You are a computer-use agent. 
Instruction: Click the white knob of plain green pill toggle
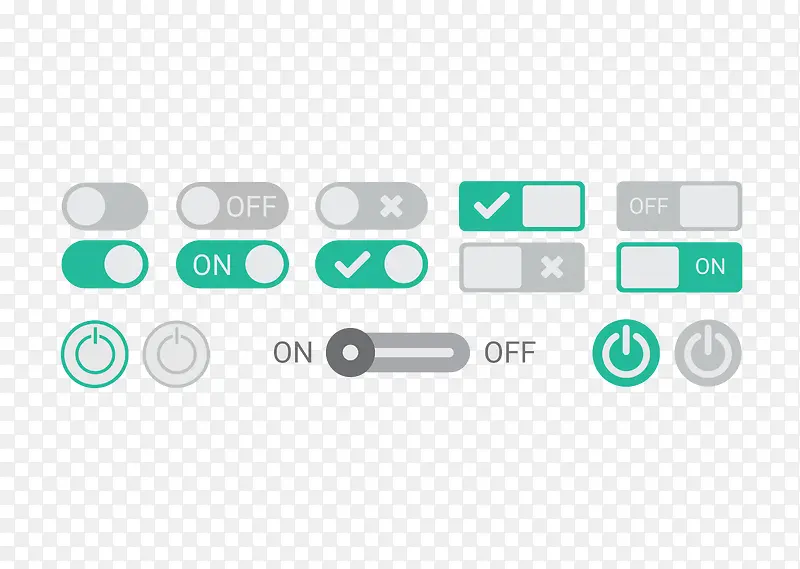pyautogui.click(x=124, y=264)
